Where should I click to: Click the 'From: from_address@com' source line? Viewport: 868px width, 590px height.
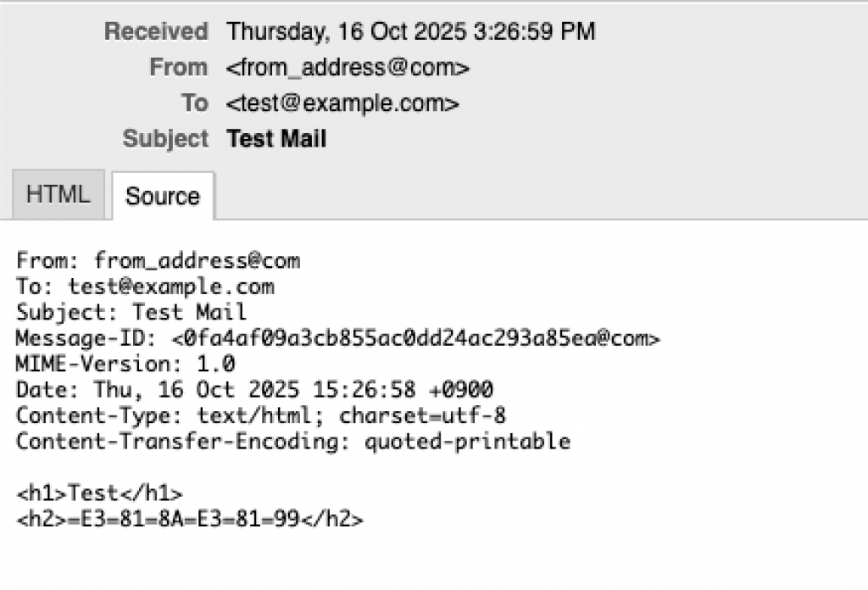tap(159, 260)
